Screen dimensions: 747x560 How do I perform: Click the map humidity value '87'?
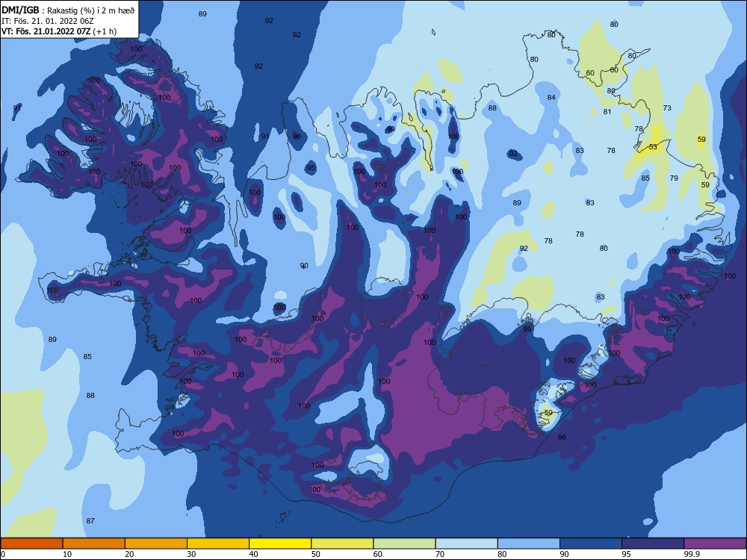[x=90, y=521]
